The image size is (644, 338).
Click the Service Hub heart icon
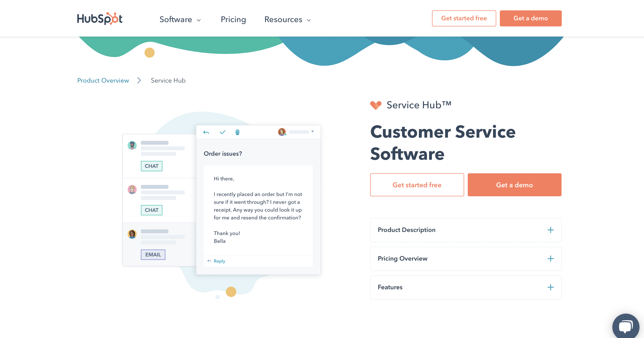point(376,105)
